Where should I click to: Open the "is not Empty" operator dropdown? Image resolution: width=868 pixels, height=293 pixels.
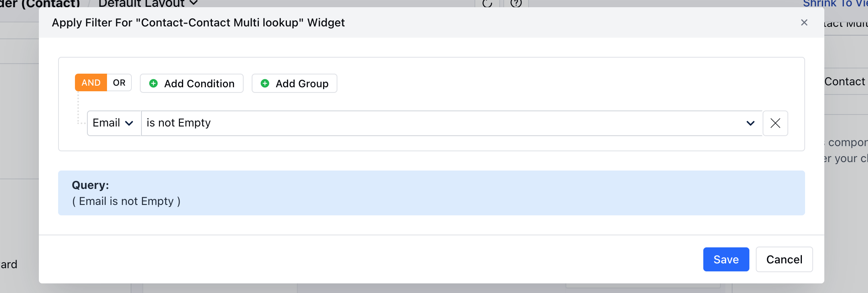(x=452, y=123)
